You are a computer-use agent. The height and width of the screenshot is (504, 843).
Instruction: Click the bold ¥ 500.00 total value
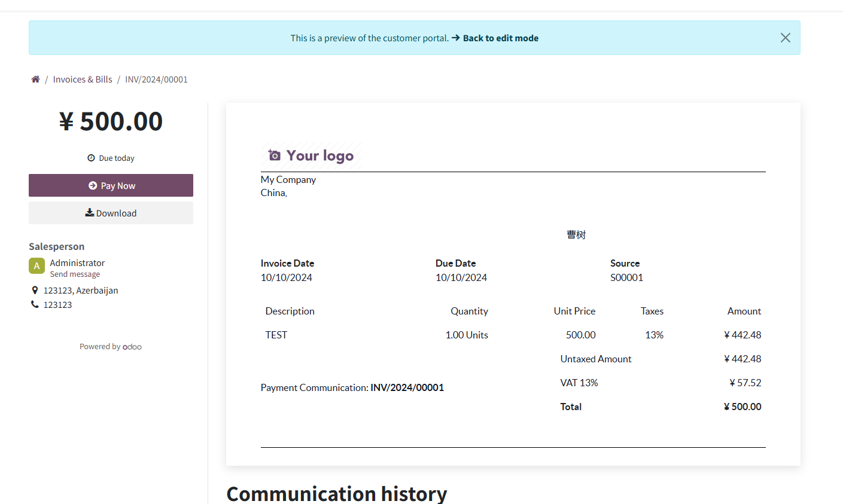pyautogui.click(x=742, y=407)
